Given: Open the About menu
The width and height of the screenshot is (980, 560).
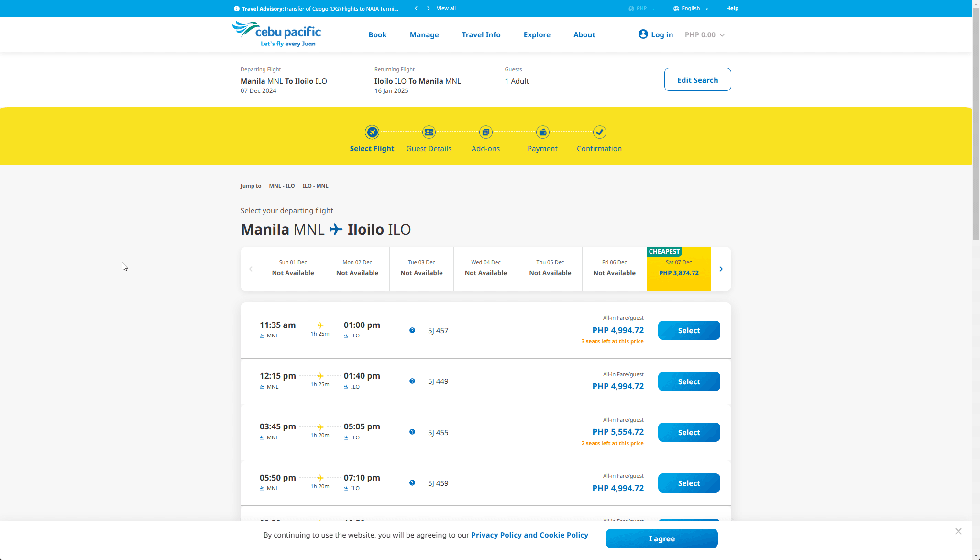Looking at the screenshot, I should pos(584,34).
